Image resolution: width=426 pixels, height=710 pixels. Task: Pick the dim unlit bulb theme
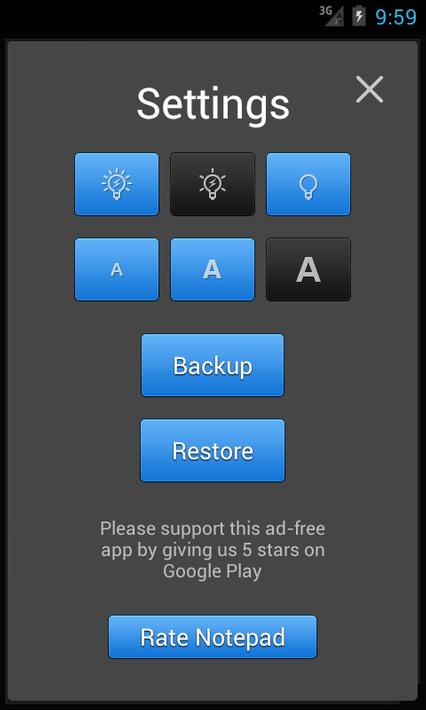pyautogui.click(x=308, y=184)
